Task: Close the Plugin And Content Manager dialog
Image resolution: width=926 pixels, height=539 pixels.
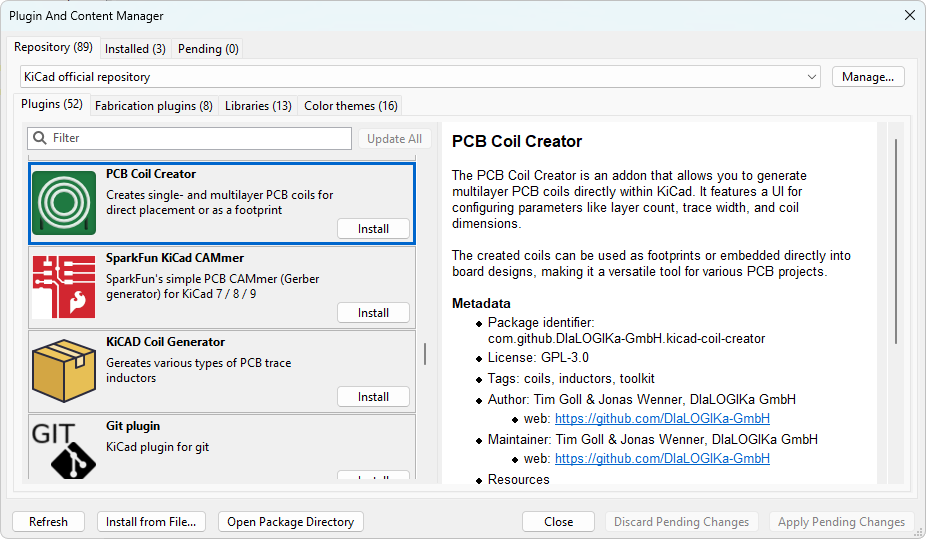Action: point(909,15)
